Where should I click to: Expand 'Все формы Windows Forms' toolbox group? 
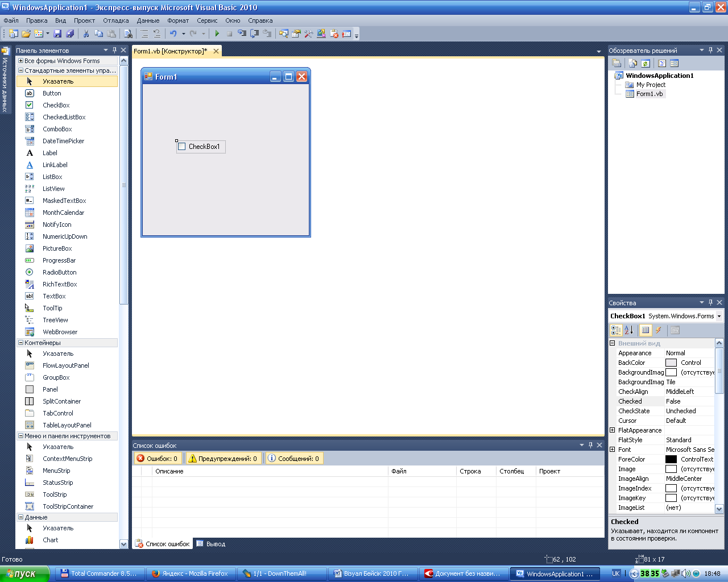(x=20, y=61)
